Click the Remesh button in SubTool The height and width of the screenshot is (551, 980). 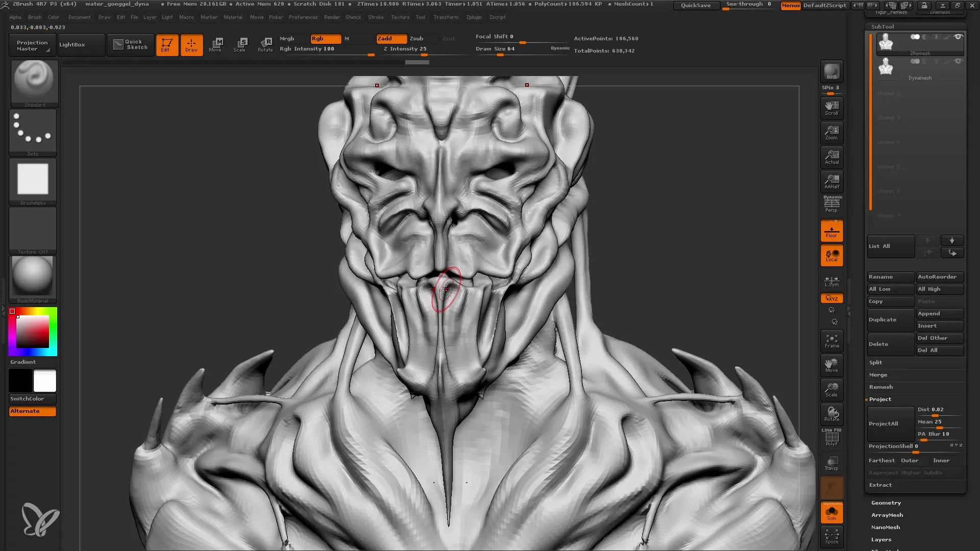click(x=880, y=386)
